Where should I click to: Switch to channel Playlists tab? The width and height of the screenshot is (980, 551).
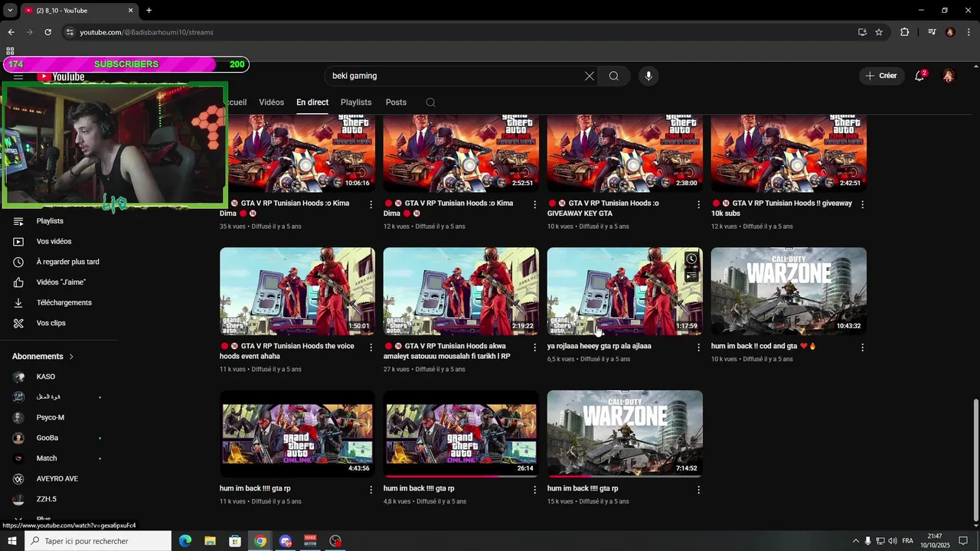356,103
